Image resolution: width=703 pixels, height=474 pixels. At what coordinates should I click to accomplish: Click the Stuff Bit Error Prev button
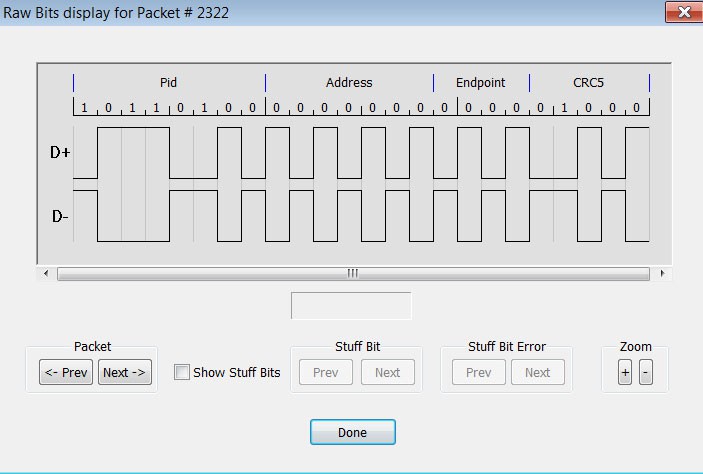(x=479, y=372)
